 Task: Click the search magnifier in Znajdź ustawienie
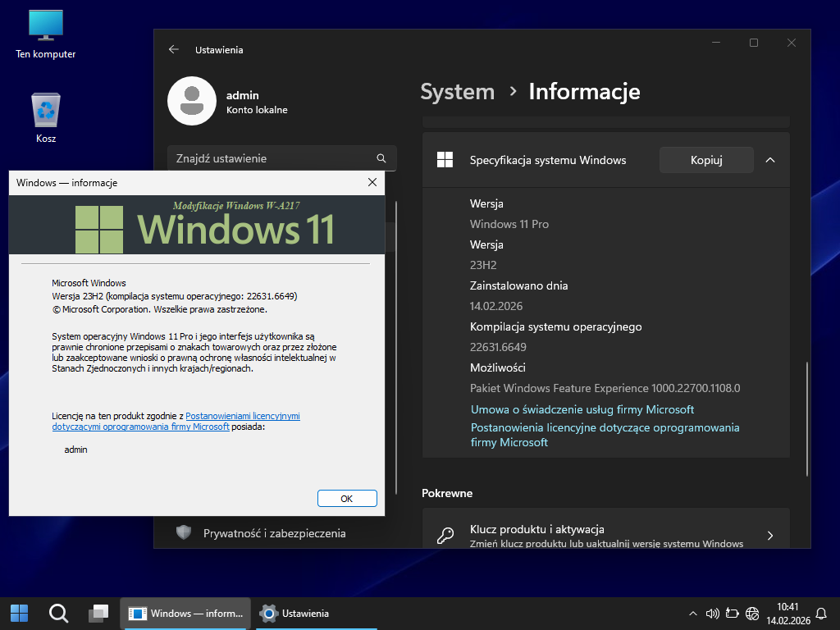point(381,158)
